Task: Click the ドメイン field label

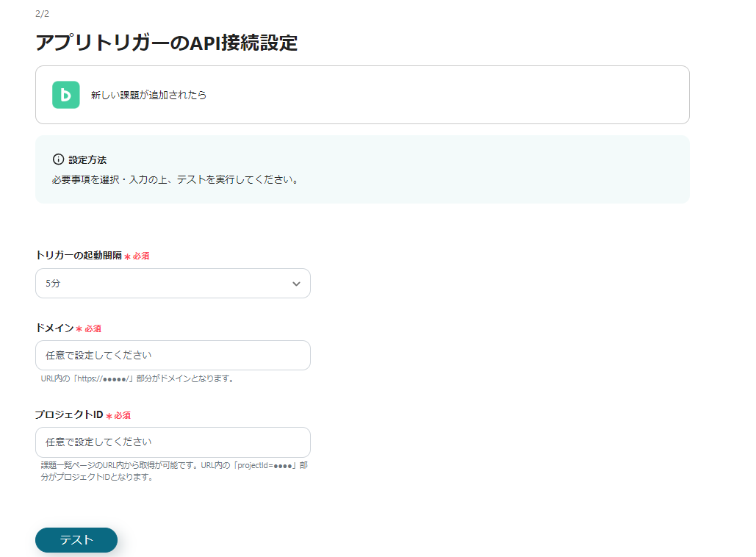Action: 54,328
